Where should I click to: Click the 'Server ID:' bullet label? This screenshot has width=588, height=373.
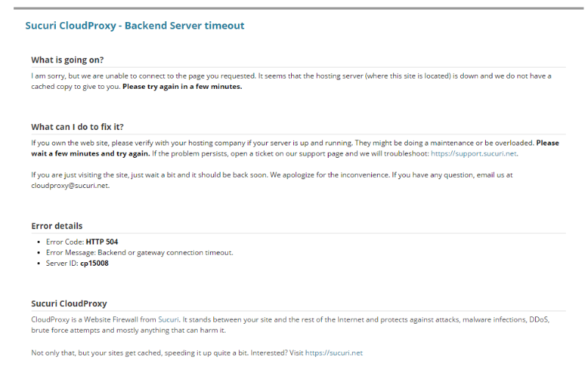click(x=62, y=263)
